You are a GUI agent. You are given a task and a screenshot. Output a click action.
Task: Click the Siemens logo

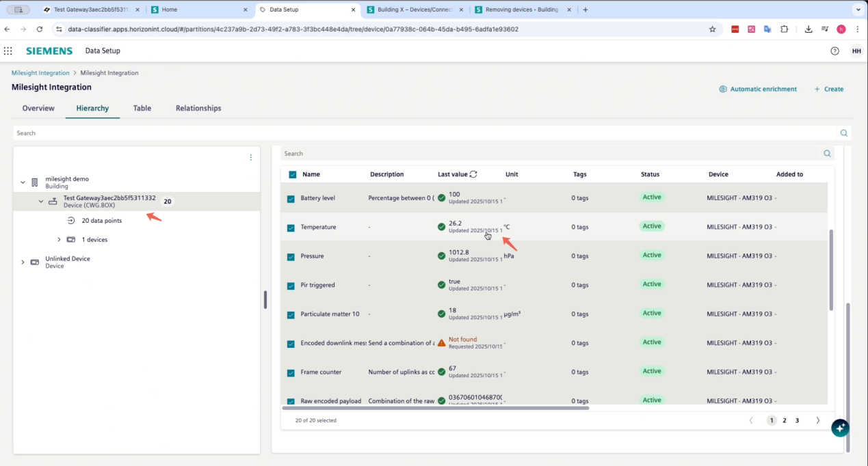[x=49, y=51]
